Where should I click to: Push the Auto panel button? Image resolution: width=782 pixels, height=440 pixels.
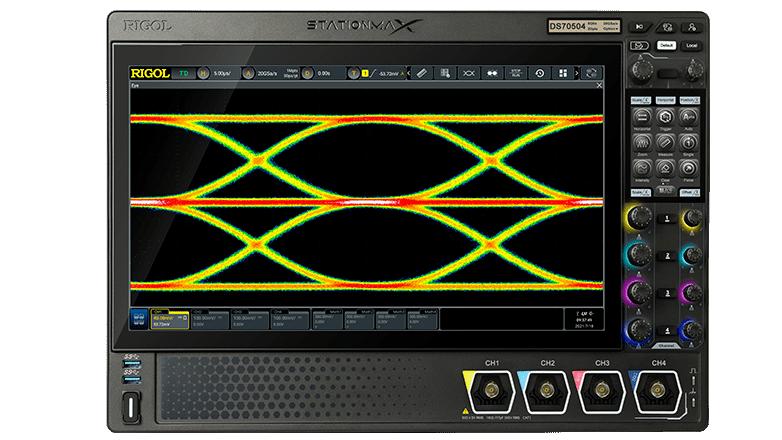pyautogui.click(x=688, y=117)
